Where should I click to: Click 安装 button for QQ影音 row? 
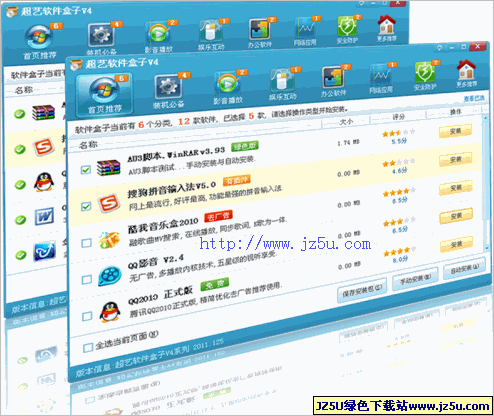(x=456, y=217)
